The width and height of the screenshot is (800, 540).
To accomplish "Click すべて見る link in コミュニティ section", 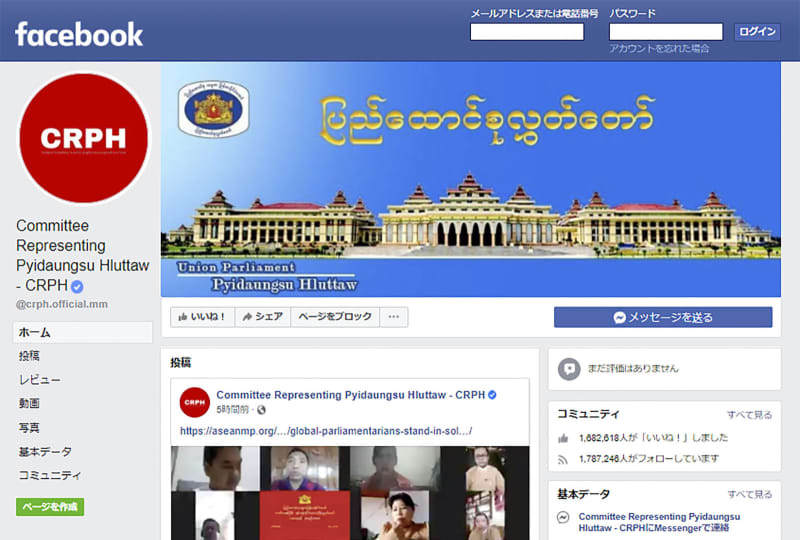I will click(x=749, y=414).
